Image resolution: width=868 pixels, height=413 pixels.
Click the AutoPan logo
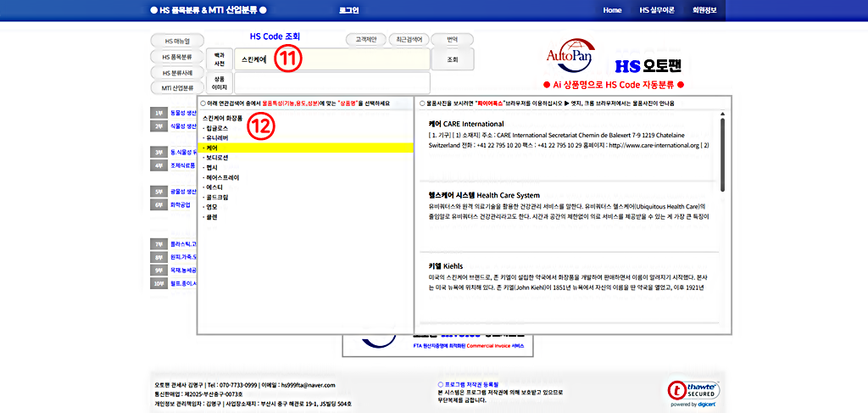pos(570,54)
